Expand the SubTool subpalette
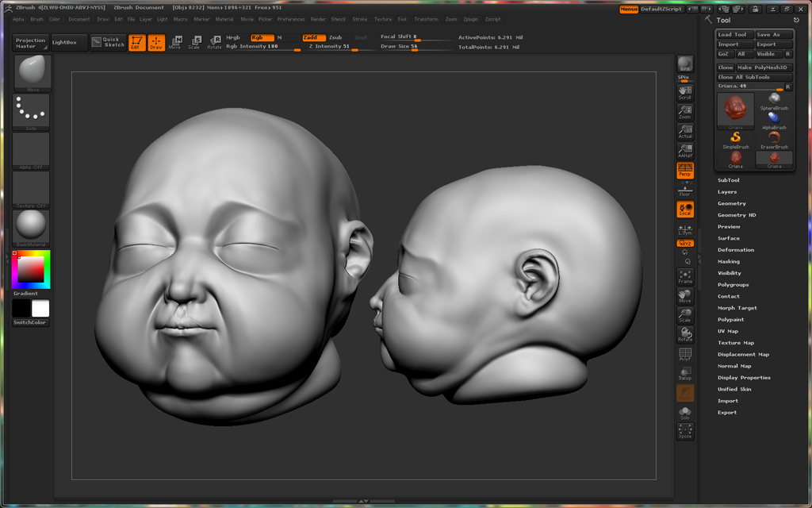The image size is (812, 508). 728,180
